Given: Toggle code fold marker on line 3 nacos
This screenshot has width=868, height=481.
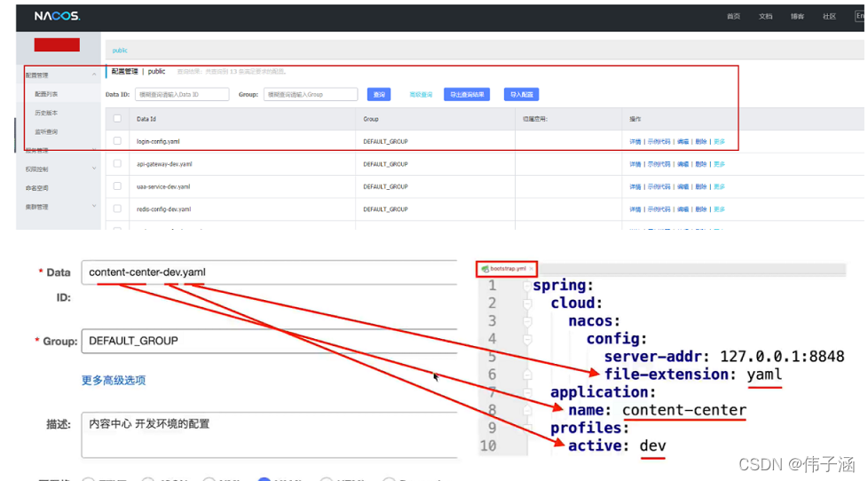Looking at the screenshot, I should coord(527,321).
